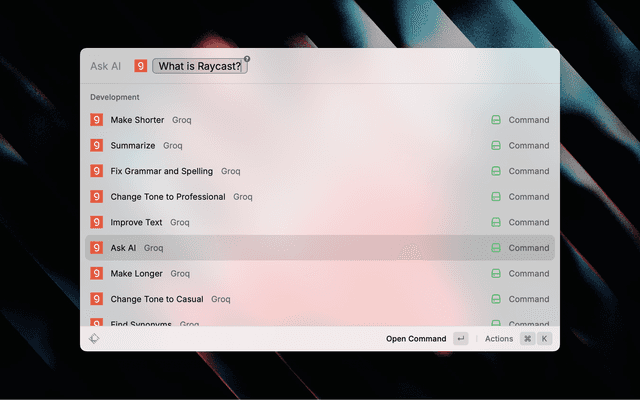Click the Command key symbol badge

point(527,339)
